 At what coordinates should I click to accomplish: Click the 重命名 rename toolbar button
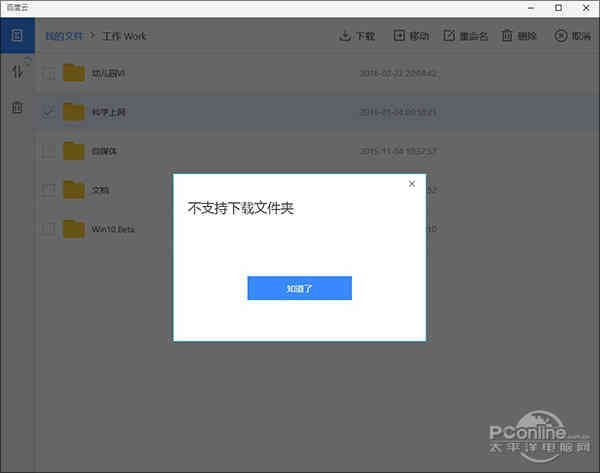coord(466,36)
